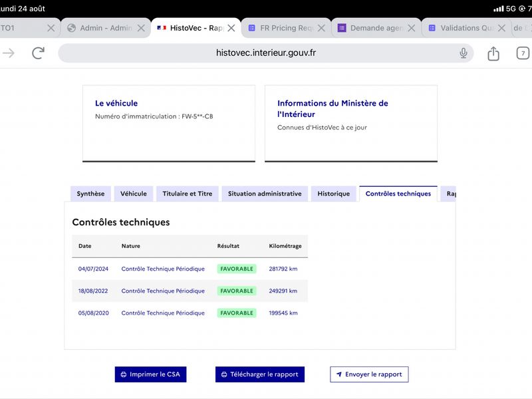Click the date 05/08/2020
532x399 pixels.
[x=94, y=313]
